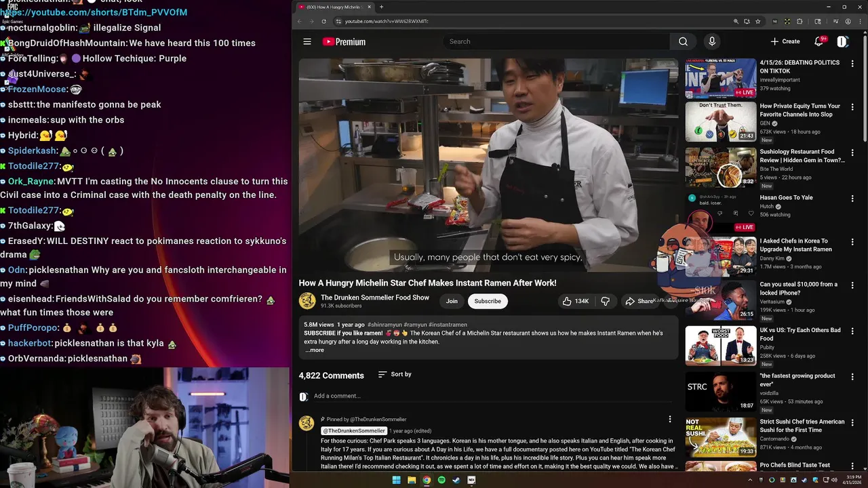Open options menu on pinned comment
This screenshot has height=488, width=868.
tap(670, 420)
